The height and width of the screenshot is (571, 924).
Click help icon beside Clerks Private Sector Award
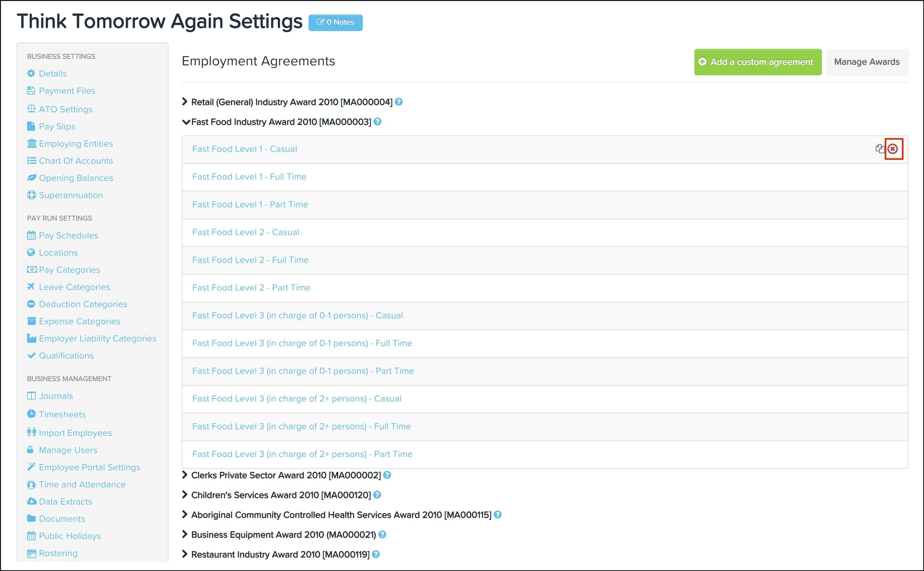[x=387, y=475]
